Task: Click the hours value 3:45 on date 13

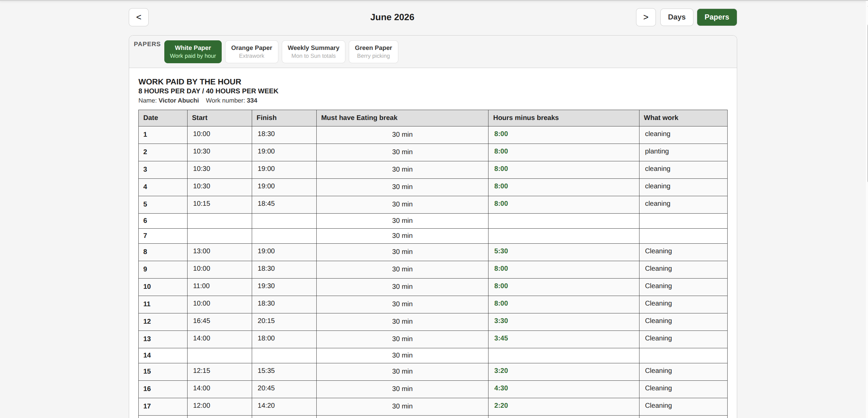Action: point(501,338)
